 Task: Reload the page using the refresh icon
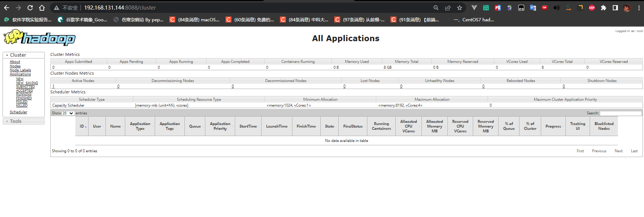(30, 8)
